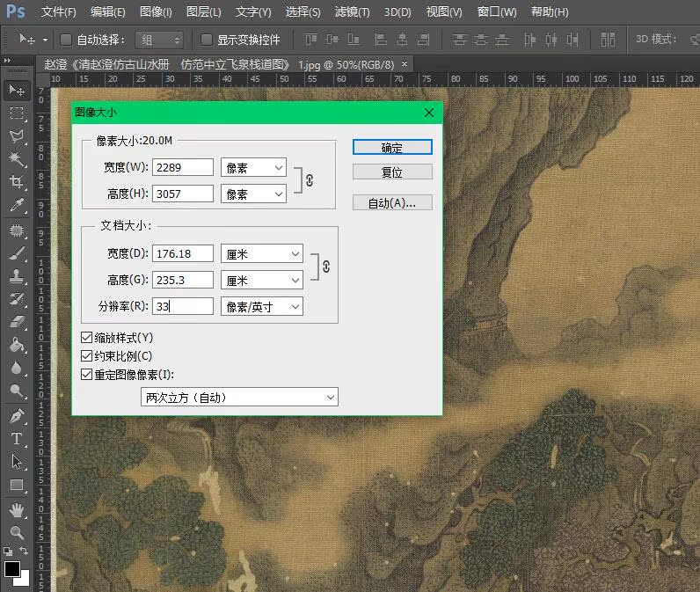This screenshot has height=592, width=700.
Task: Toggle document size link icon
Action: click(x=326, y=267)
